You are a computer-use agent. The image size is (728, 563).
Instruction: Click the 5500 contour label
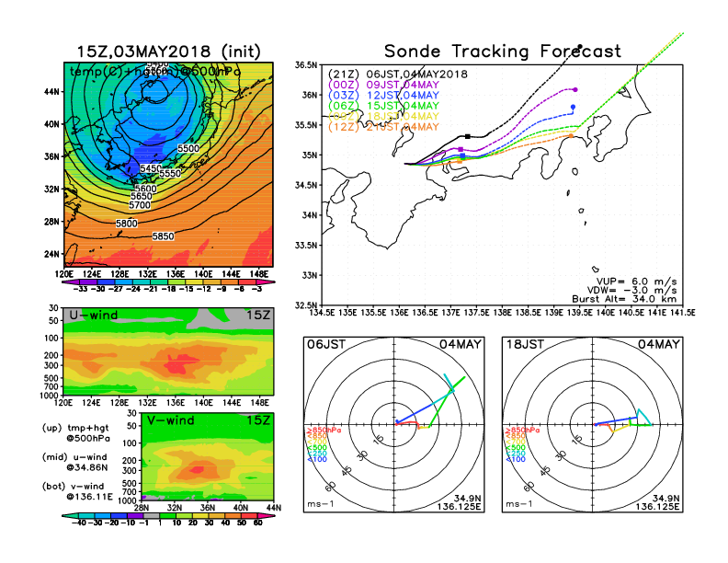(x=188, y=149)
